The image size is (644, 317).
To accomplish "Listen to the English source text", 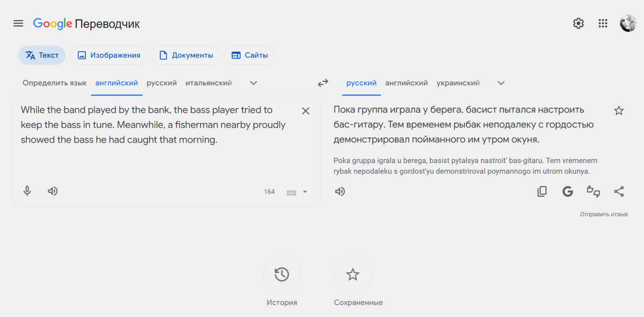I will pos(52,191).
